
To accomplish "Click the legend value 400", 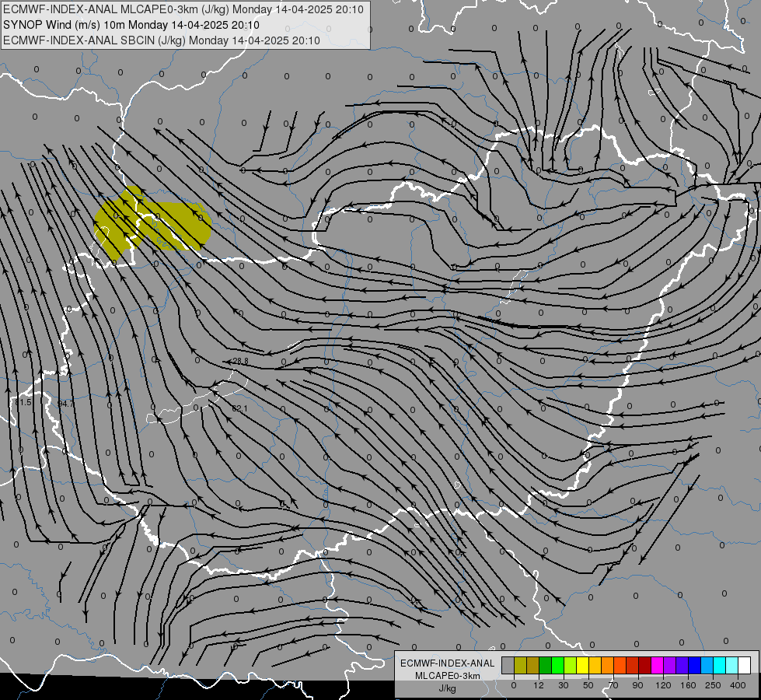I will click(x=738, y=685).
